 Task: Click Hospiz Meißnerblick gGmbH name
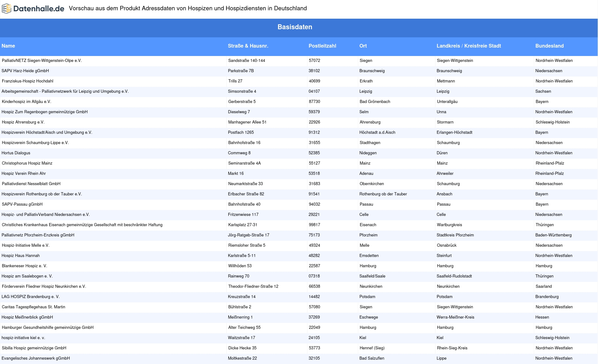click(x=27, y=317)
